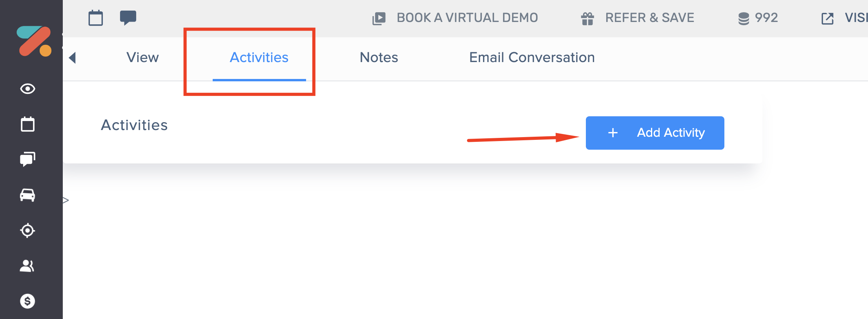The height and width of the screenshot is (319, 868).
Task: Click the 992 credits balance
Action: (758, 18)
